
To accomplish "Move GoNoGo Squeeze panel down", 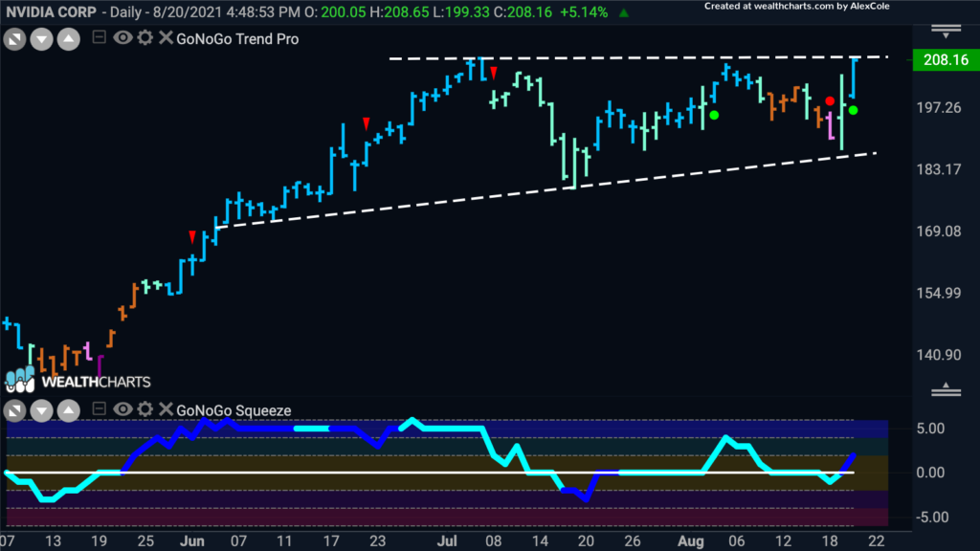I will click(x=42, y=411).
